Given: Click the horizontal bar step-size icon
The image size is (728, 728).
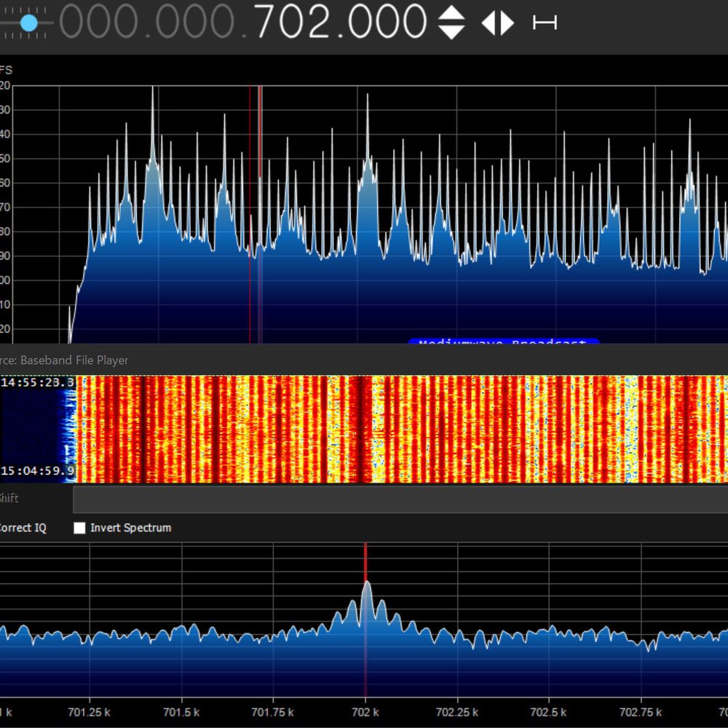Looking at the screenshot, I should click(545, 23).
